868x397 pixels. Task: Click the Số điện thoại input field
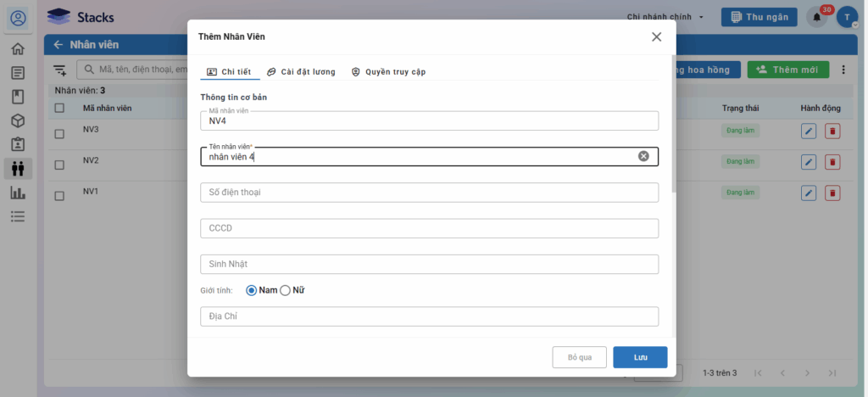click(x=429, y=193)
